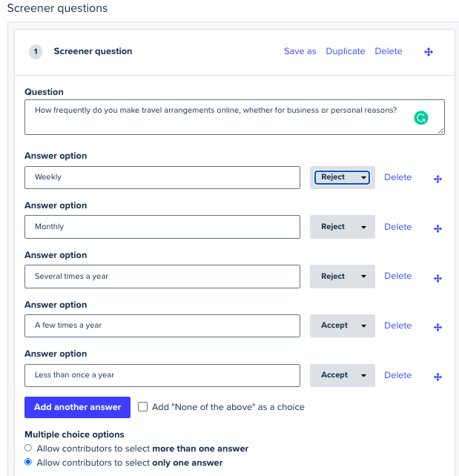Select the "more than one answer" radio option
The width and height of the screenshot is (459, 476).
28,448
